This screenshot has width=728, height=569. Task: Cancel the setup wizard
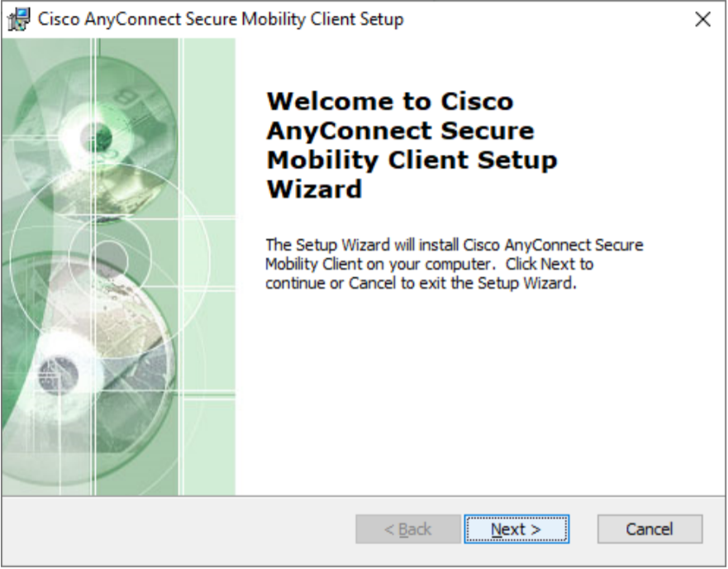pos(649,529)
